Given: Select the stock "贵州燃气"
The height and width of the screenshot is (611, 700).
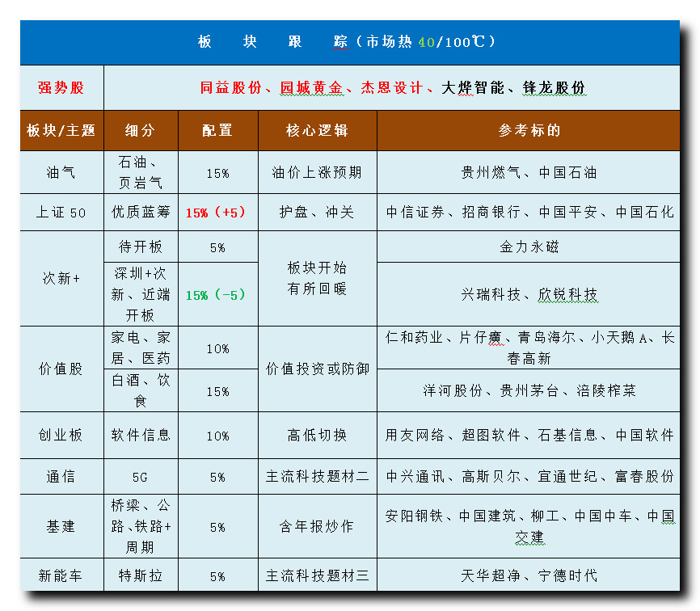Looking at the screenshot, I should point(491,172).
